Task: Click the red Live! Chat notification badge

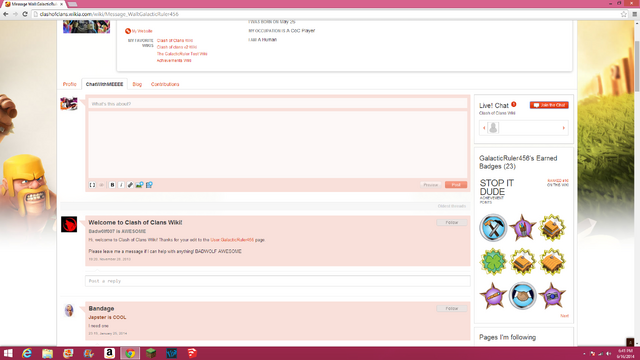Action: [x=514, y=104]
